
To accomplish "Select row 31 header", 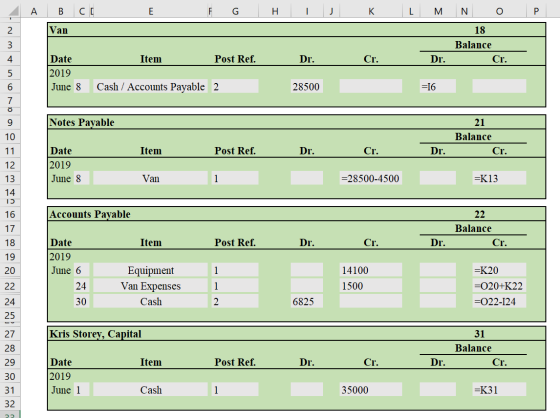I will [10, 390].
